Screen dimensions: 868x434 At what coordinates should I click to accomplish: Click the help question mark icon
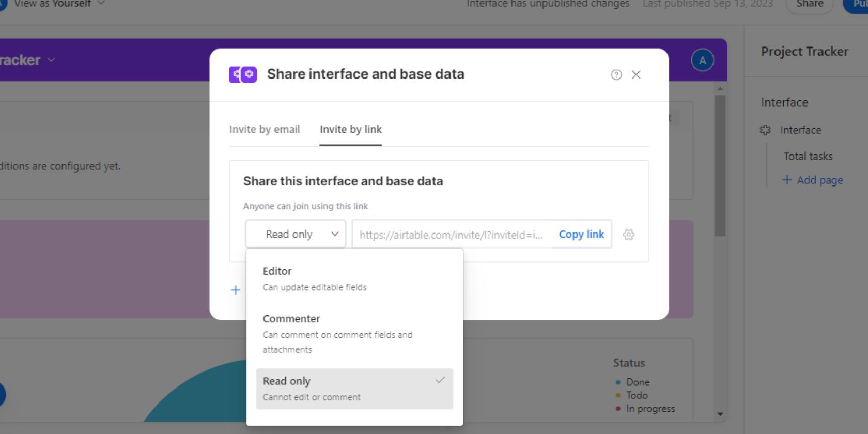coord(616,74)
